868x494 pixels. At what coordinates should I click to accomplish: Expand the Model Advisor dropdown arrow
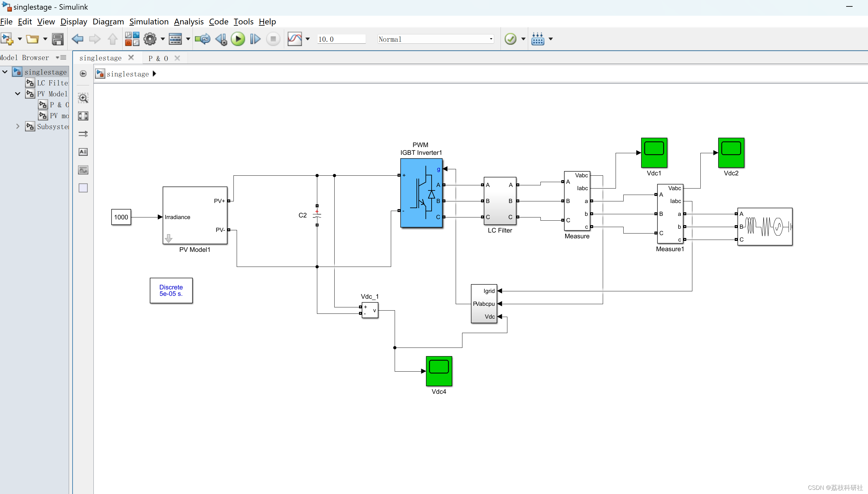click(x=523, y=39)
